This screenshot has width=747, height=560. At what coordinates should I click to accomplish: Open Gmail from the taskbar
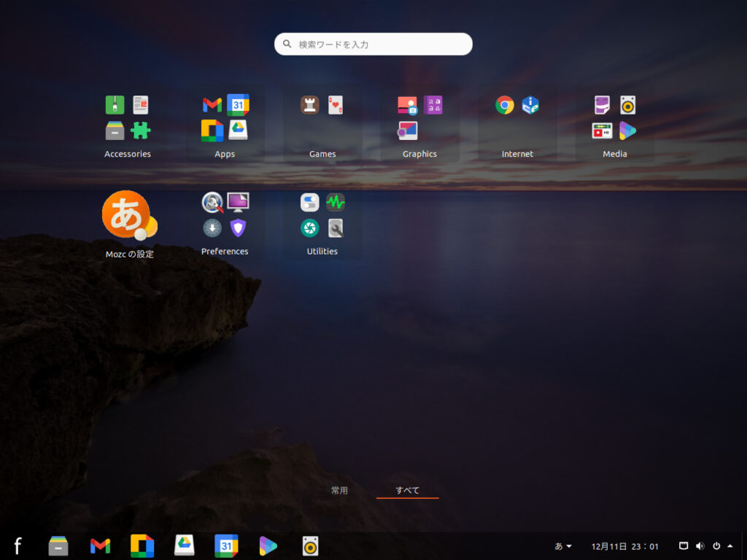(x=100, y=545)
